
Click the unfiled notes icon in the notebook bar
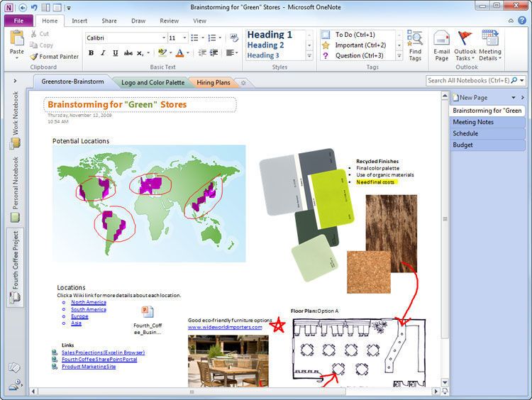point(14,368)
